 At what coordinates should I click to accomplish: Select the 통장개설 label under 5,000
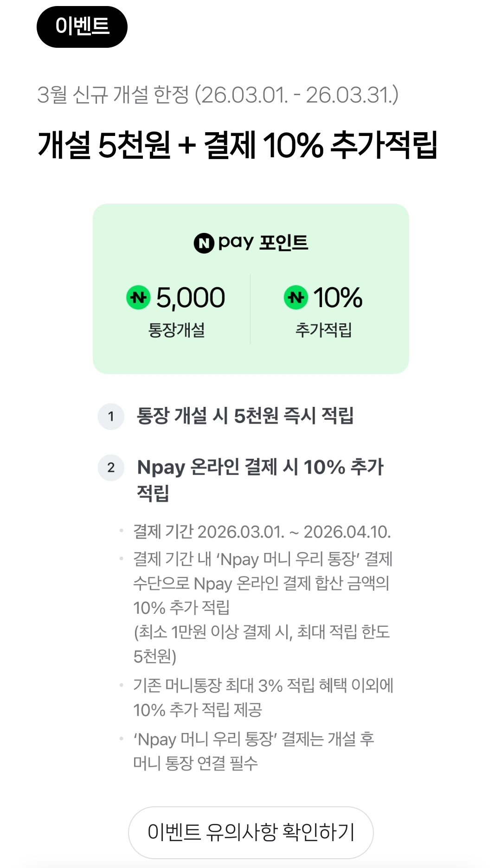point(176,330)
